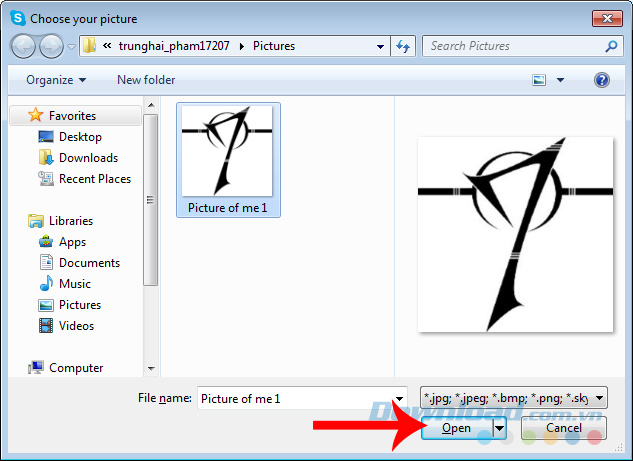Click the New folder button
This screenshot has height=461, width=633.
click(146, 80)
